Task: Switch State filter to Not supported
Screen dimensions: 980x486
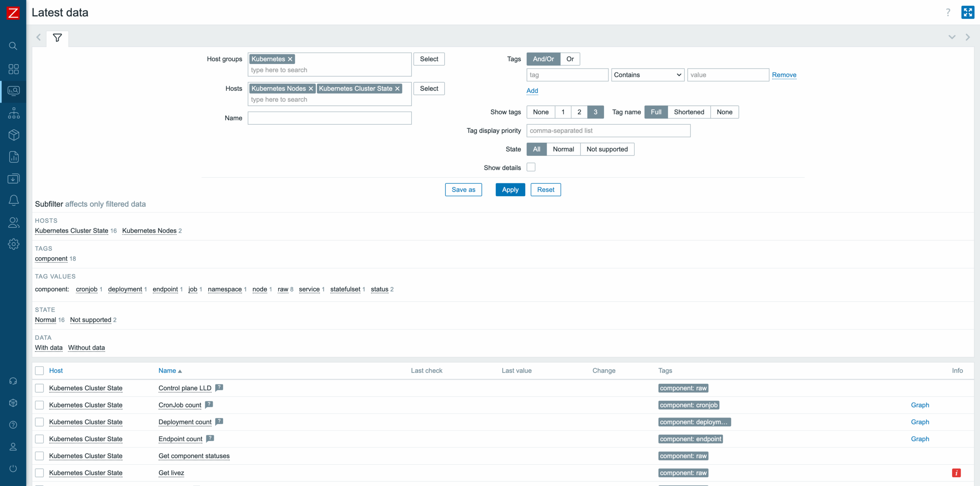Action: (607, 149)
